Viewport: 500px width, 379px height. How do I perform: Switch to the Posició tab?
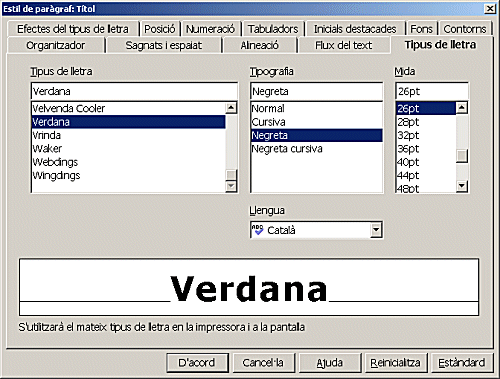coord(159,29)
